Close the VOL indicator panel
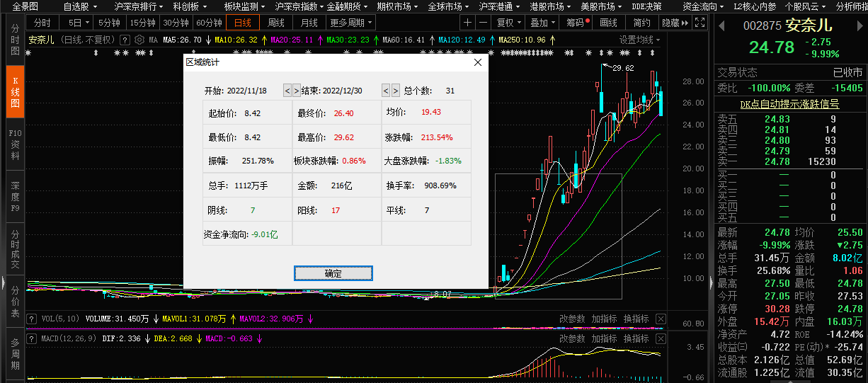The image size is (868, 383). coord(661,319)
